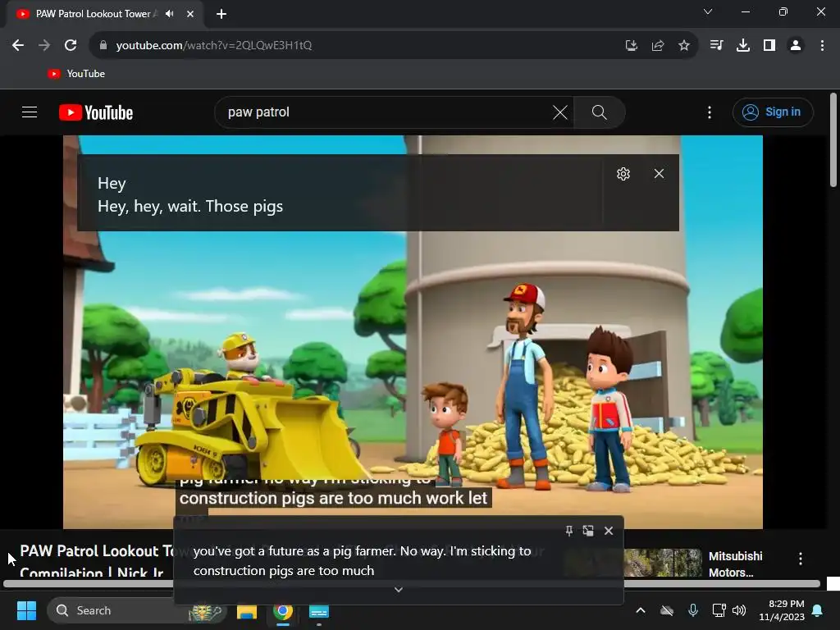The image size is (840, 630).
Task: Open a new browser tab
Action: pos(221,14)
